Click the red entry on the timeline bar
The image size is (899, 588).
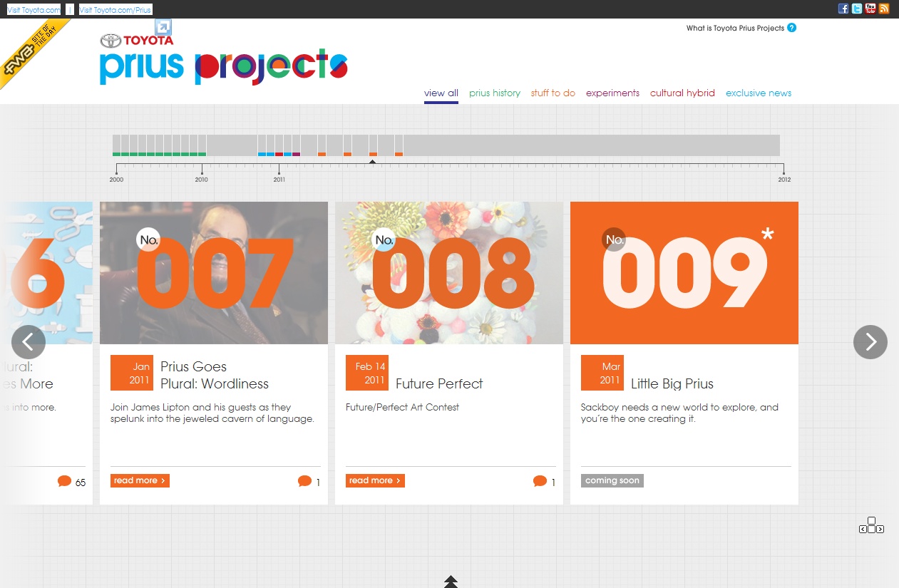pyautogui.click(x=279, y=154)
